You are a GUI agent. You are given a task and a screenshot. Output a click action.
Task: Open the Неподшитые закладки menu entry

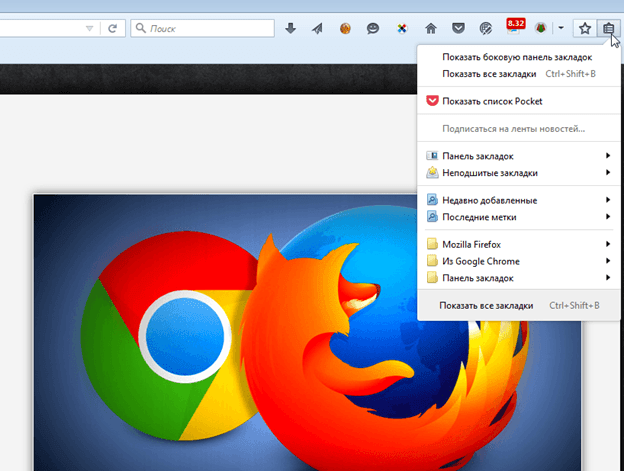coord(518,173)
